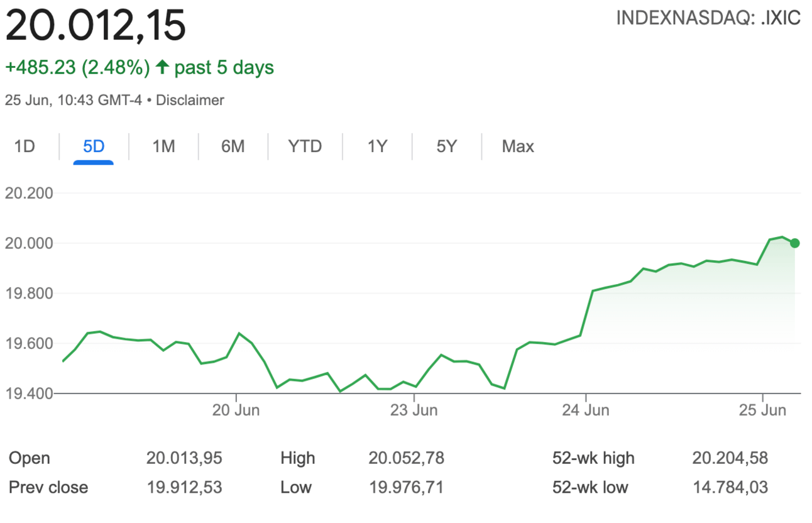The width and height of the screenshot is (812, 523).
Task: Click the 52-wk high value 20.204,58
Action: [x=730, y=458]
